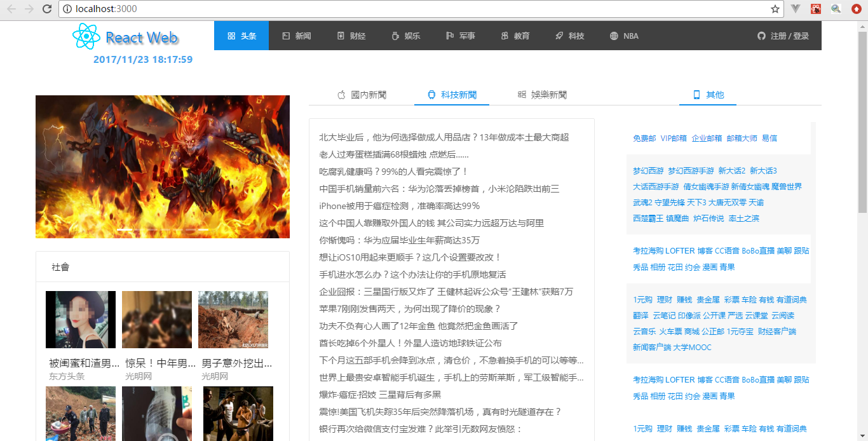Select the 其他 tab

[x=708, y=95]
